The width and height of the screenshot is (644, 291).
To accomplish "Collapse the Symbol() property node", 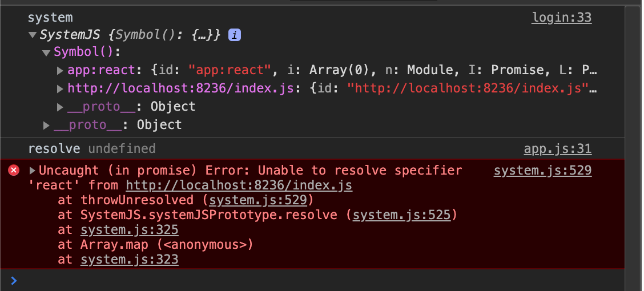I will tap(46, 53).
